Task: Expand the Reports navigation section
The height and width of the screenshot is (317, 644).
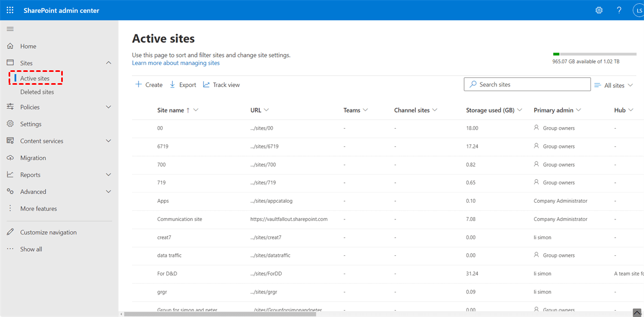Action: click(x=108, y=175)
